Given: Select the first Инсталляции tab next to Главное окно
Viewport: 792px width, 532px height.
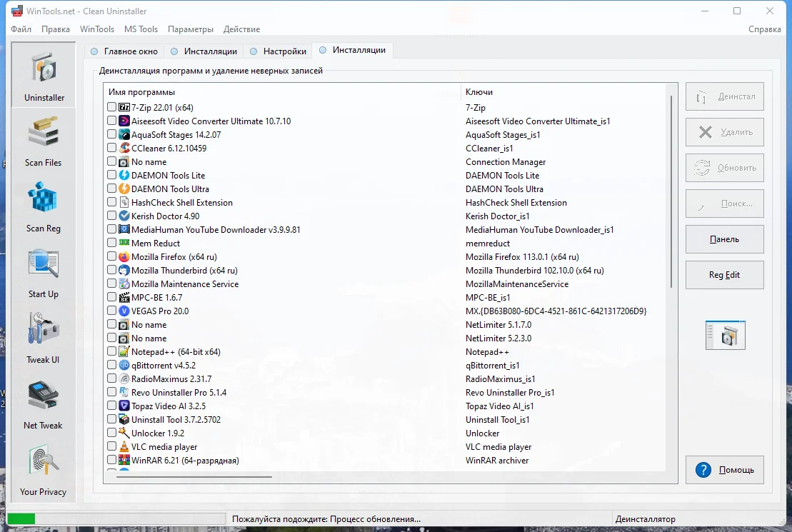Looking at the screenshot, I should tap(204, 51).
